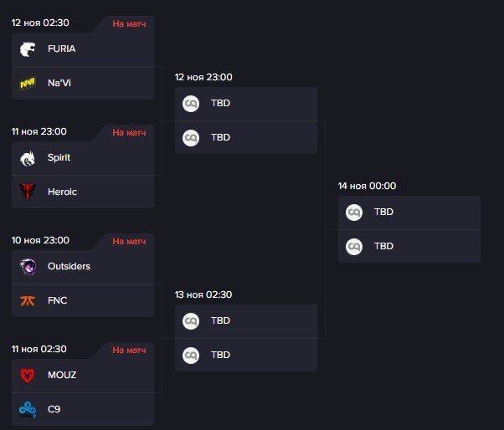Image resolution: width=504 pixels, height=430 pixels.
Task: Open 'На матч' link for FURIA vs Na'Vi
Action: (x=129, y=23)
